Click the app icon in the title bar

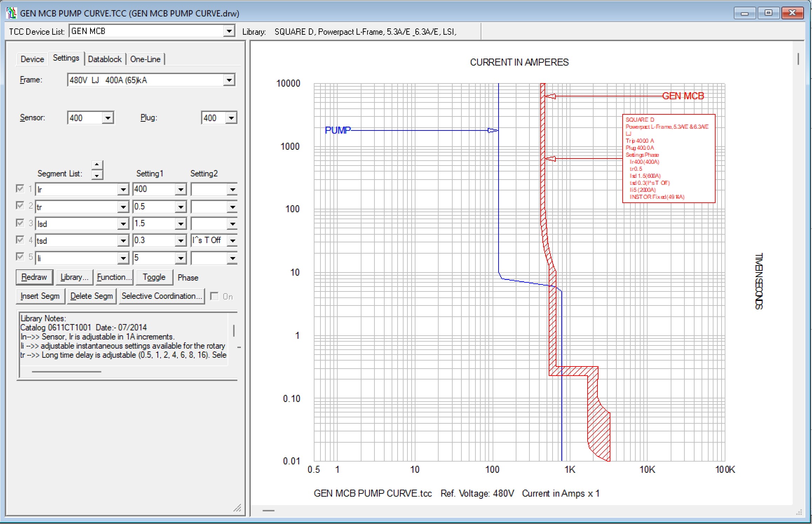tap(11, 13)
